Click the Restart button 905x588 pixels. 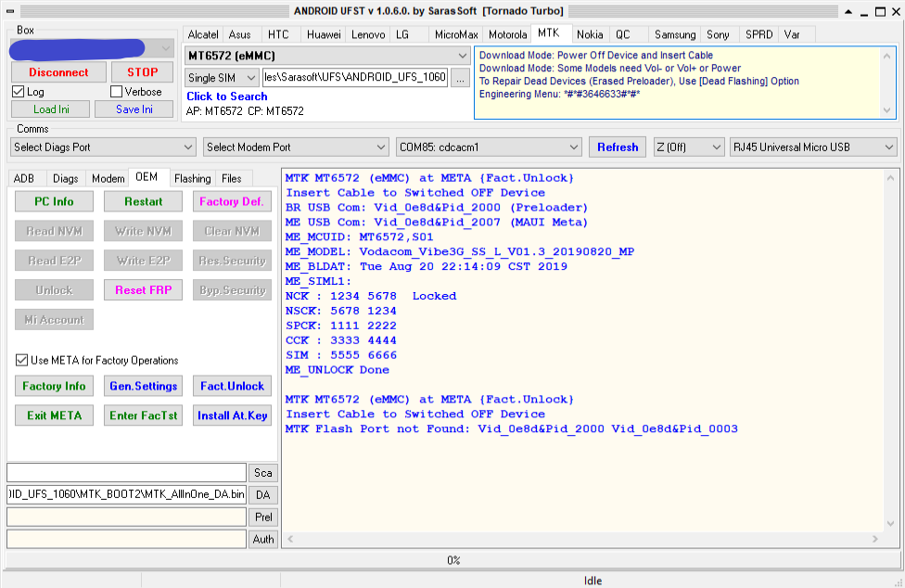(143, 201)
